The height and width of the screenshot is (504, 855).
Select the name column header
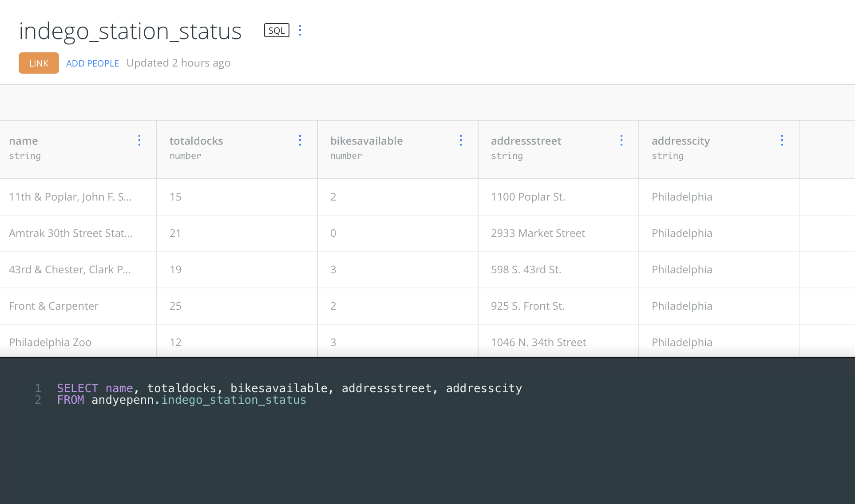coord(24,141)
